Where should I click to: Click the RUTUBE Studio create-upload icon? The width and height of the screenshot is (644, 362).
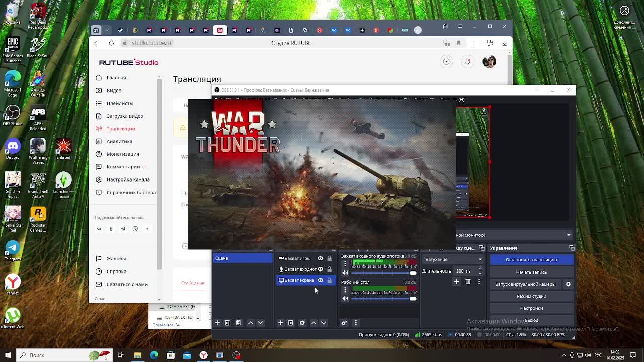tap(446, 62)
